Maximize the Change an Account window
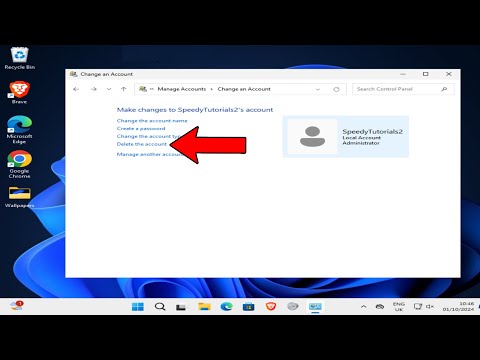This screenshot has height=360, width=480. [426, 74]
